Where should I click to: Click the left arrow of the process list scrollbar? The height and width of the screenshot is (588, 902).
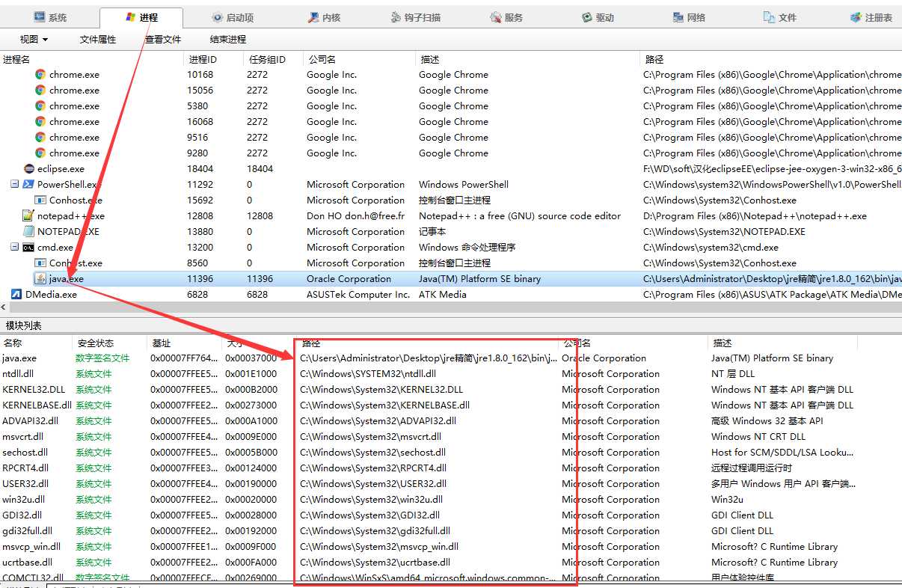click(x=4, y=307)
